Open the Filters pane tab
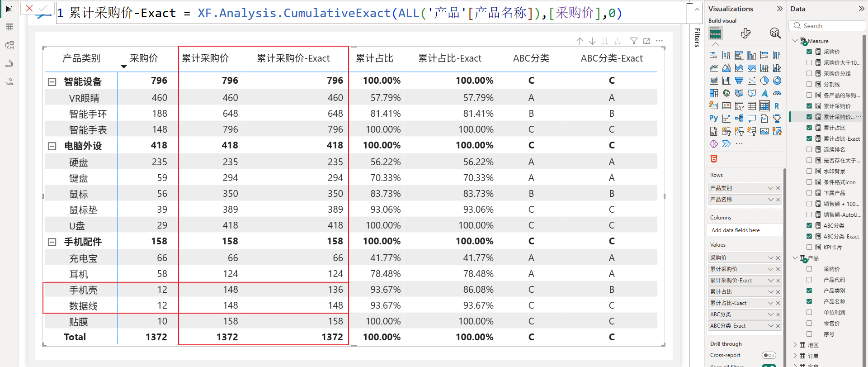Screen dimensions: 868x367 (697, 37)
